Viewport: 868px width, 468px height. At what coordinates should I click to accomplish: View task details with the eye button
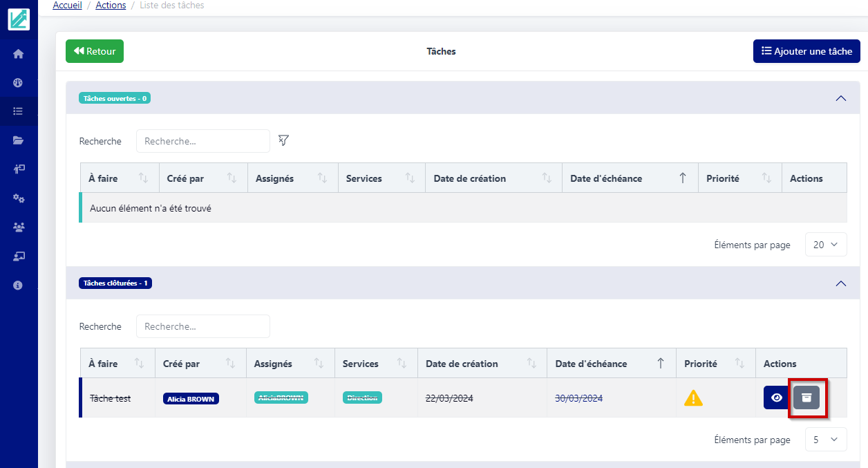click(x=776, y=397)
